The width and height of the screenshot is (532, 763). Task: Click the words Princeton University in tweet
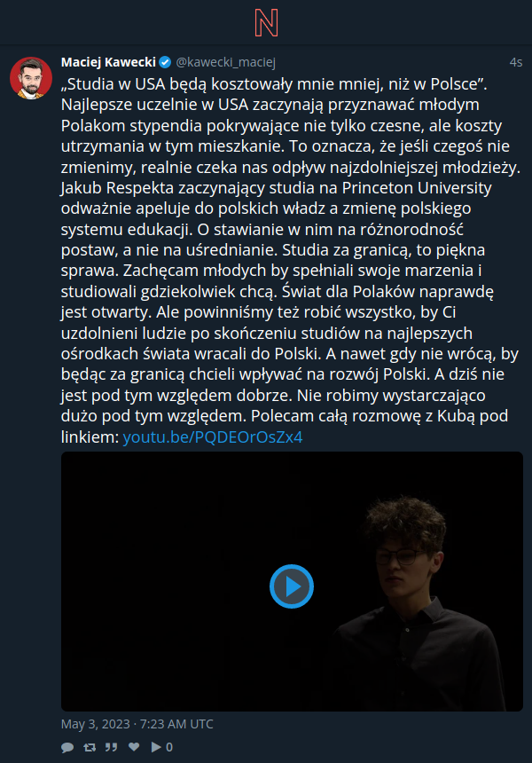pyautogui.click(x=417, y=188)
